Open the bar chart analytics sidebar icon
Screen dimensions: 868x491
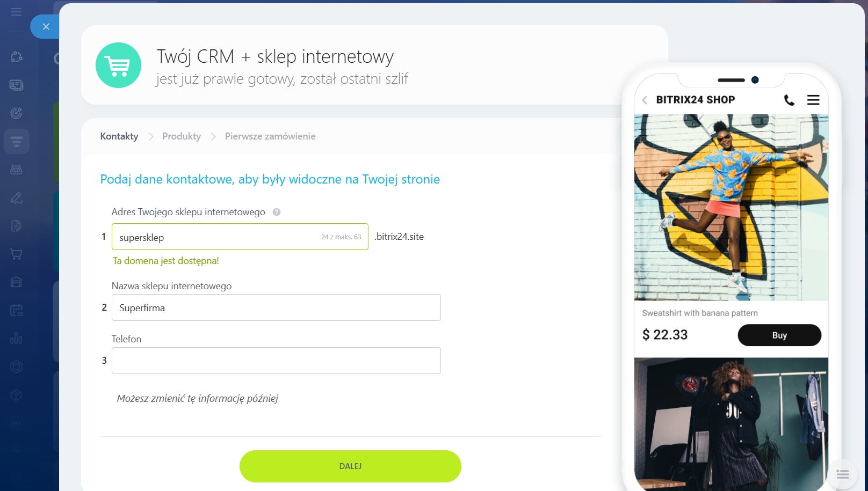click(x=17, y=338)
